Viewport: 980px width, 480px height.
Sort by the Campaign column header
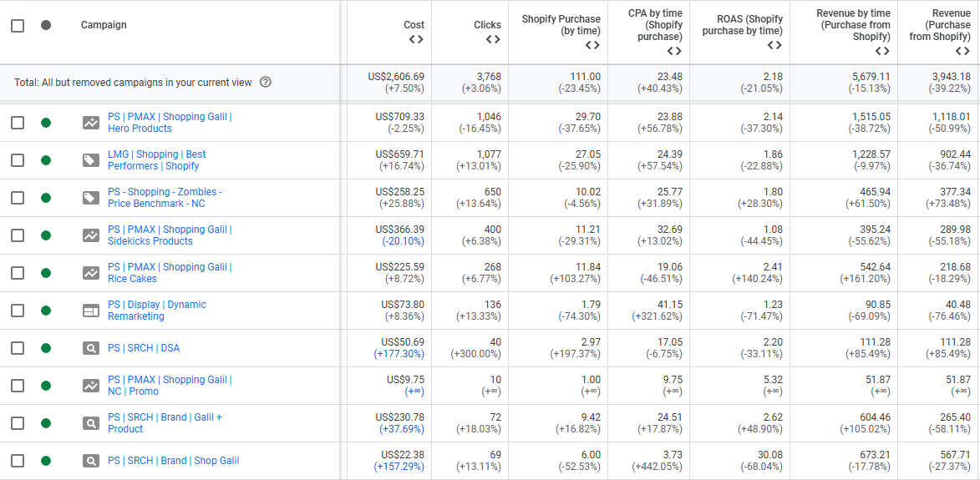tap(104, 25)
